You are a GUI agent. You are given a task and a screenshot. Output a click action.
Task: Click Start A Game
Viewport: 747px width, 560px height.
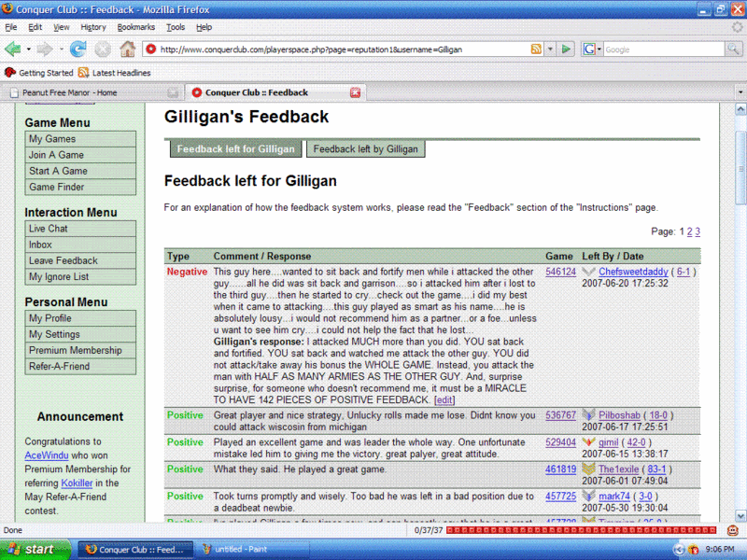click(80, 171)
